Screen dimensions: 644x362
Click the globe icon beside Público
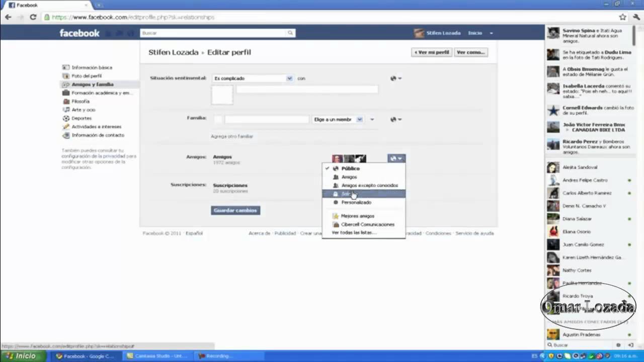336,168
